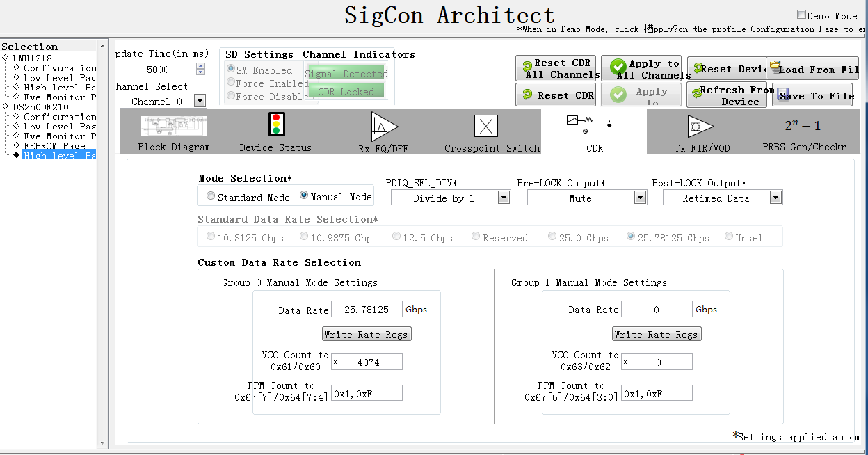Viewport: 868px width, 455px height.
Task: Select EEPROM Page under DS250DF210
Action: point(54,146)
